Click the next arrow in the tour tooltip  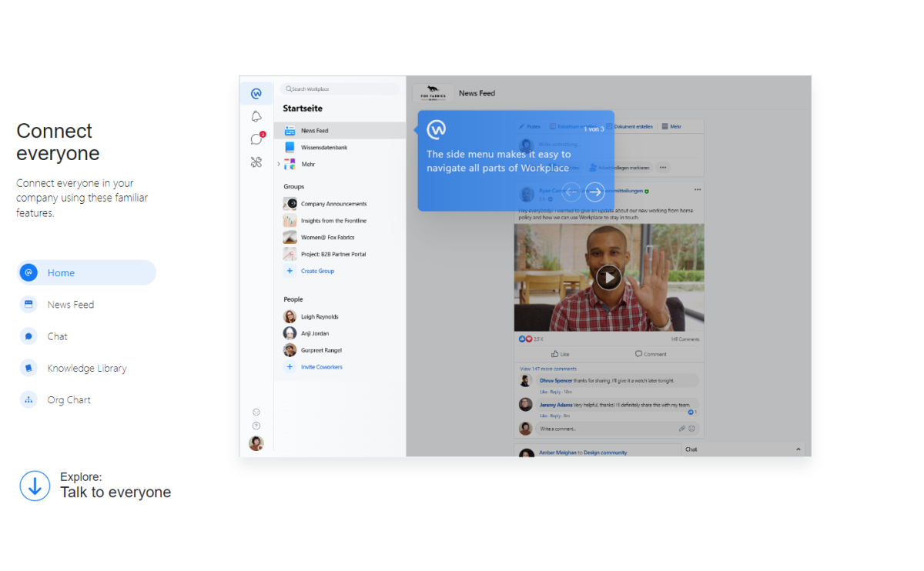pyautogui.click(x=595, y=192)
